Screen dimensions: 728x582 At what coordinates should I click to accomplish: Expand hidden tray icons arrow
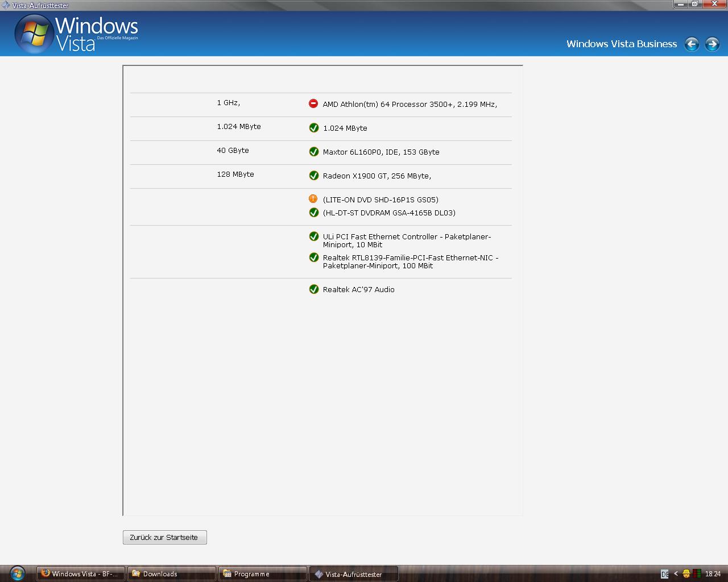(676, 573)
